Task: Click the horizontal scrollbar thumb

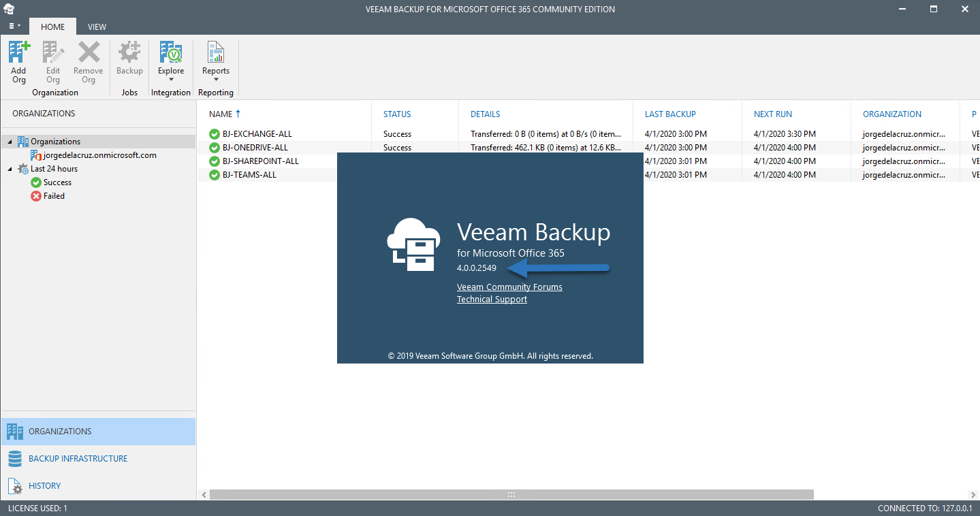Action: click(511, 495)
